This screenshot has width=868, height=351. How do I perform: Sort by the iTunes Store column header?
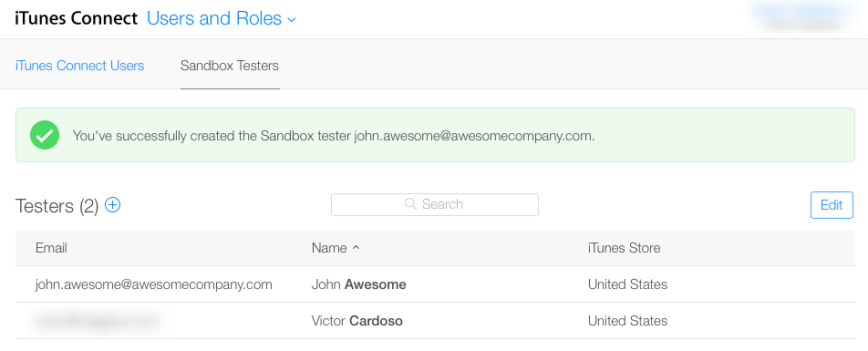coord(624,247)
